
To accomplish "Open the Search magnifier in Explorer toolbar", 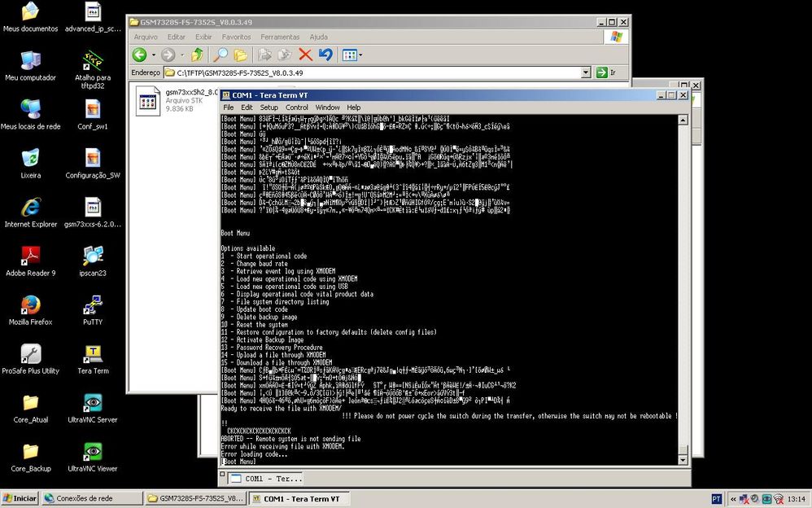I will tap(220, 55).
